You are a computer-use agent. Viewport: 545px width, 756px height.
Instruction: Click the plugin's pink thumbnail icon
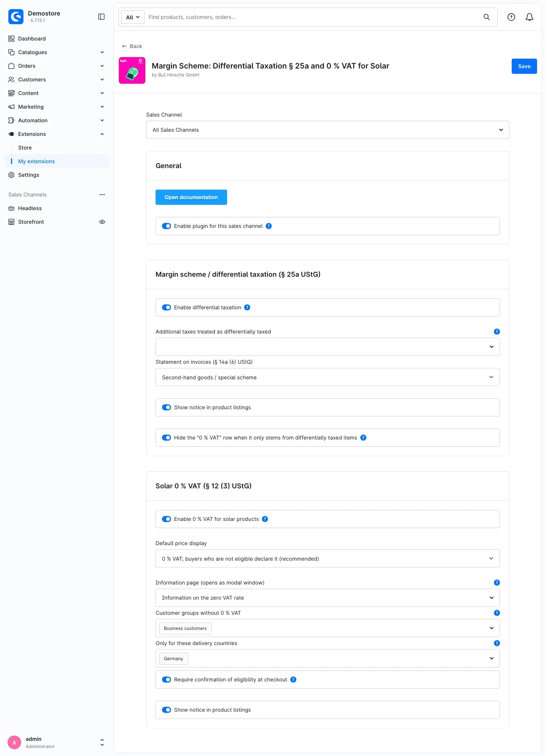coord(132,70)
